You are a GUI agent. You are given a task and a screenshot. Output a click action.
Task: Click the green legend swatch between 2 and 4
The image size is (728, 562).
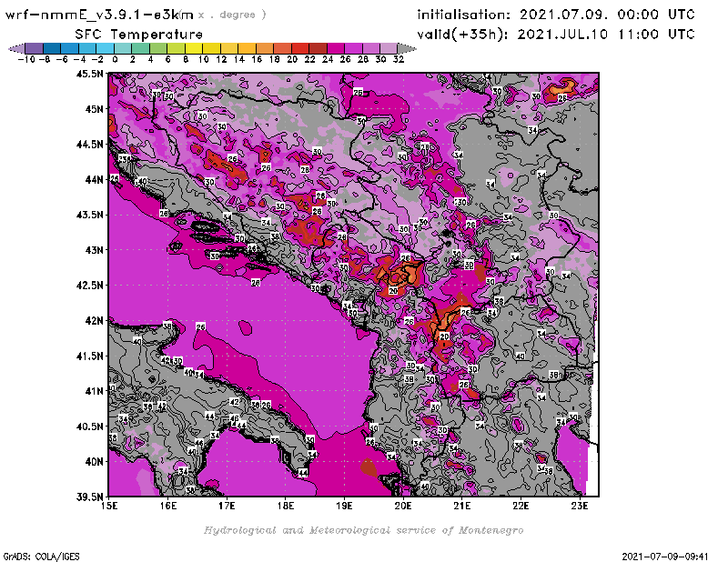click(141, 48)
